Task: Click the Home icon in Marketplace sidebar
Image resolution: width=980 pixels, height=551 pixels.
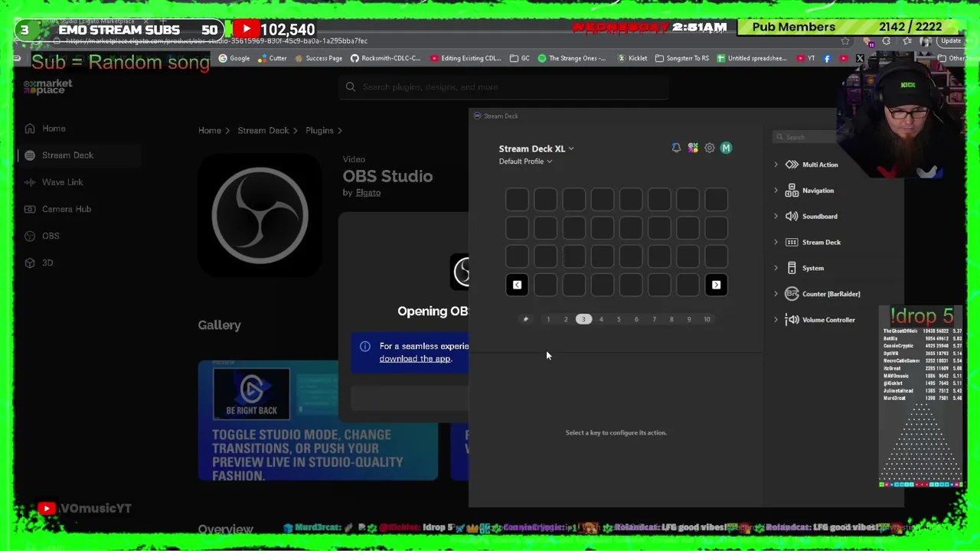Action: [29, 129]
